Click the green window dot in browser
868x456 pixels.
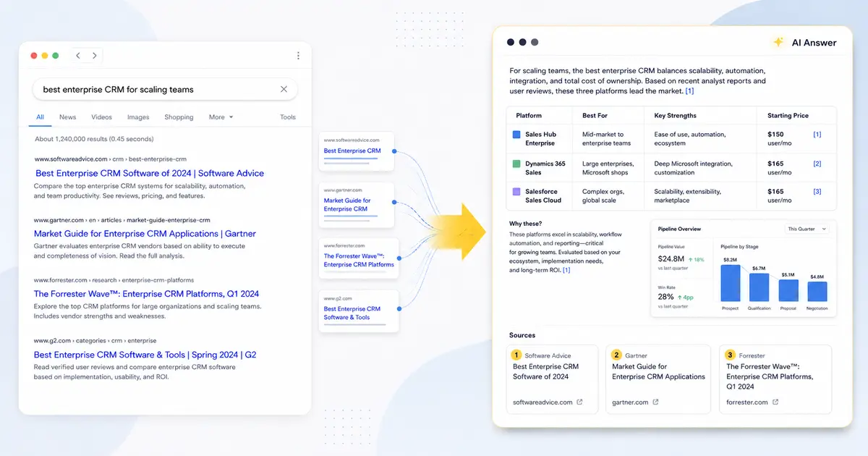[56, 56]
